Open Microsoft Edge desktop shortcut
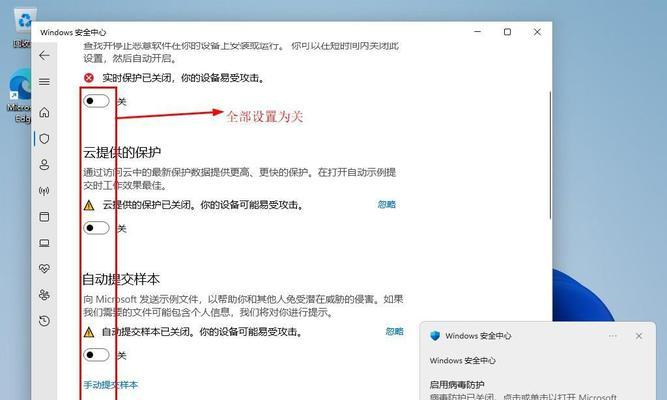The width and height of the screenshot is (667, 400). (20, 97)
